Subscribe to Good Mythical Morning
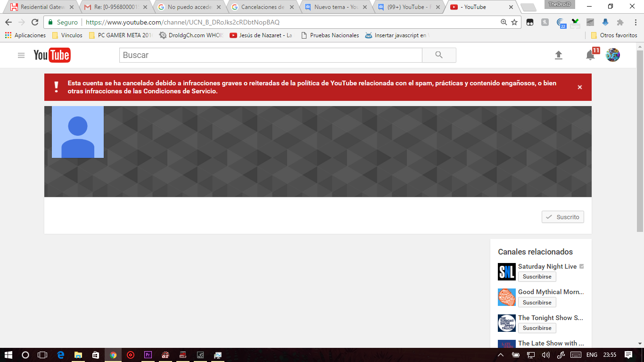Screen dimensions: 644x362 [x=537, y=303]
